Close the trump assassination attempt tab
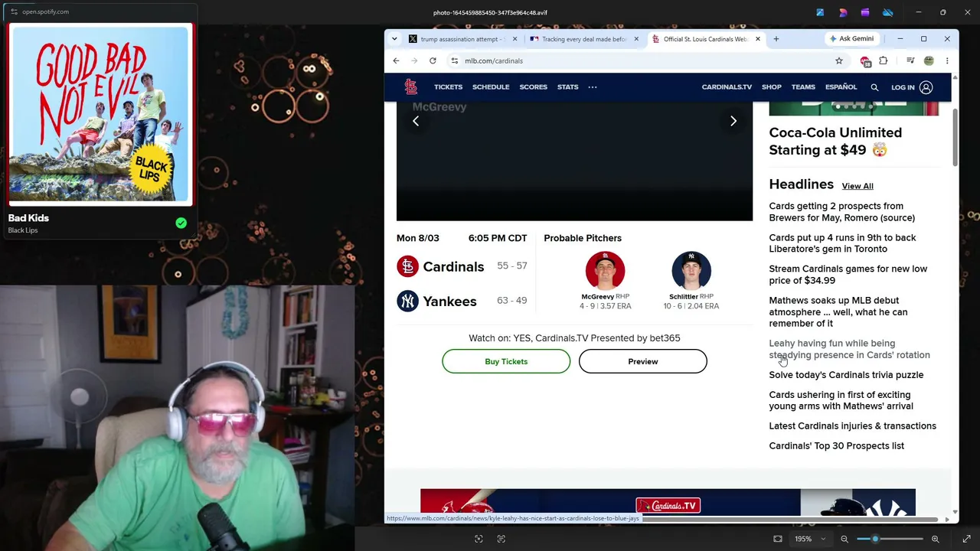 point(514,39)
